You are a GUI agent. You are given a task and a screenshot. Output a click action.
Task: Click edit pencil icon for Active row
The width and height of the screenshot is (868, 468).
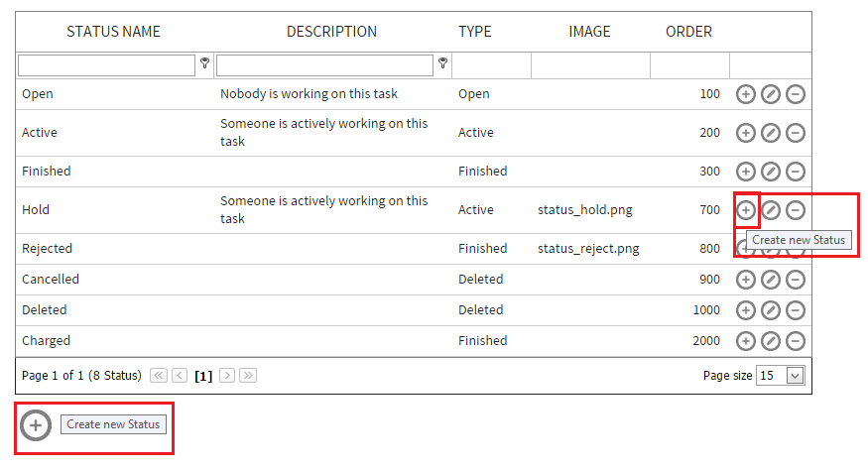(771, 133)
